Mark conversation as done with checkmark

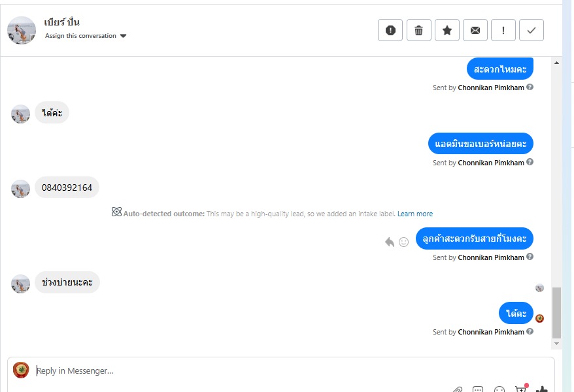pyautogui.click(x=532, y=30)
